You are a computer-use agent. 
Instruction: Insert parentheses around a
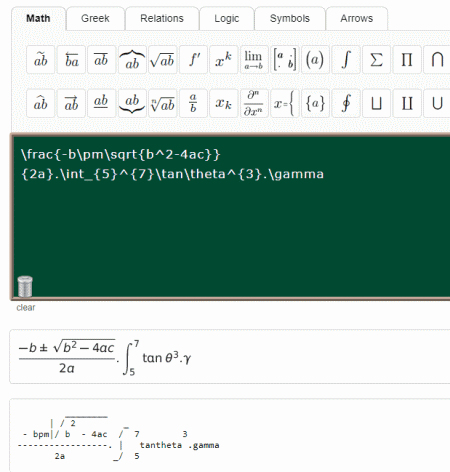[x=315, y=60]
